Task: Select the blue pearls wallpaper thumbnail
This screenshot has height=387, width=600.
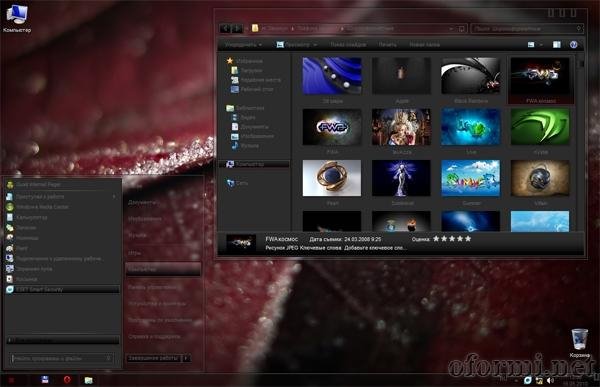Action: click(332, 76)
